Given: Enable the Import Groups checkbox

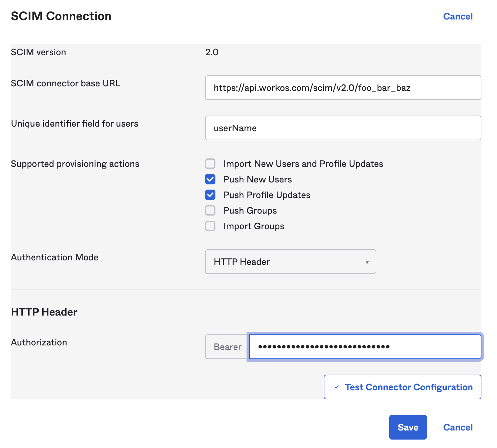Looking at the screenshot, I should click(x=210, y=226).
